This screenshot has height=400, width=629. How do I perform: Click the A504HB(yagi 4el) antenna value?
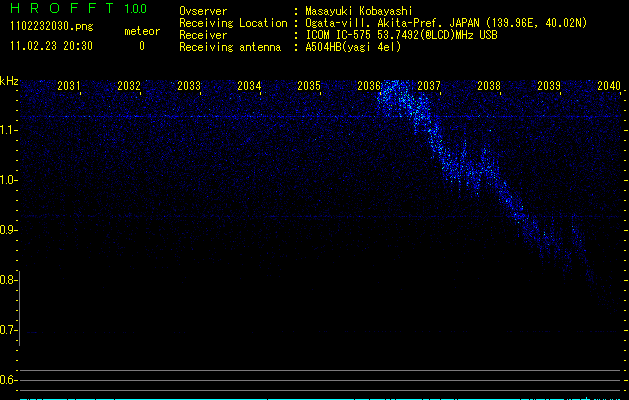[x=353, y=47]
